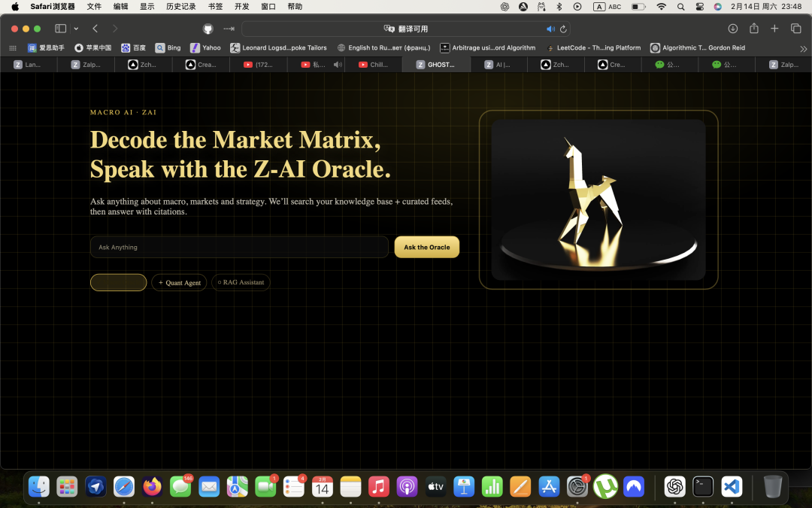Open the Leonard Logsdail bespoke Tailors bookmark
This screenshot has width=812, height=508.
tap(279, 47)
